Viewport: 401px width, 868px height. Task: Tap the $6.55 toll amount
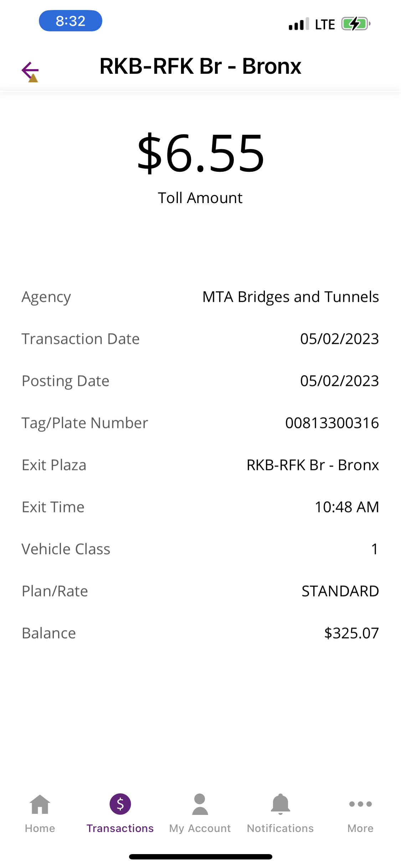pos(201,153)
